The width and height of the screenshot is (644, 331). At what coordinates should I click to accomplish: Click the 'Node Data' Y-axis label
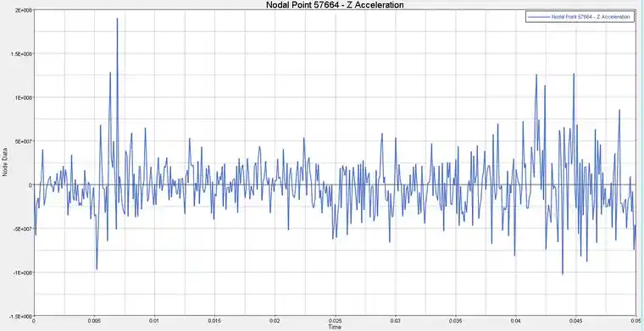(x=5, y=163)
